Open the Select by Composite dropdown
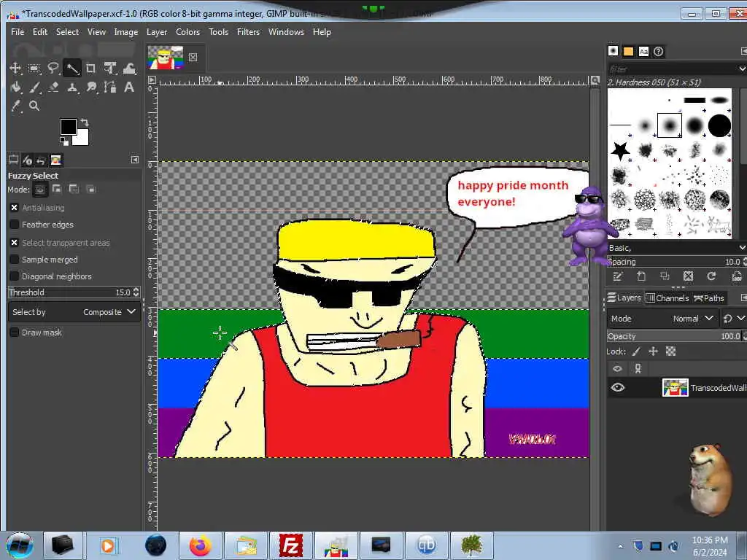The width and height of the screenshot is (747, 560). [x=74, y=312]
